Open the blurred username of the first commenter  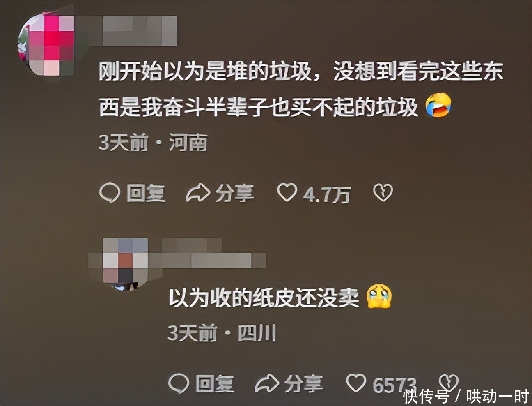[140, 31]
